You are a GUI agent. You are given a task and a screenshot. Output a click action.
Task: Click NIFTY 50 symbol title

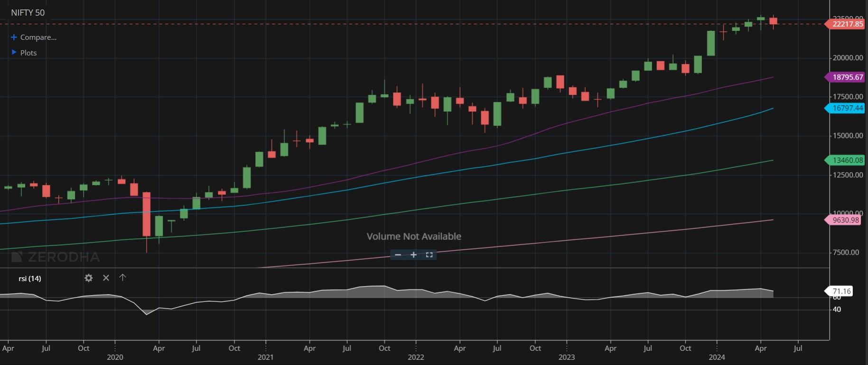point(28,13)
